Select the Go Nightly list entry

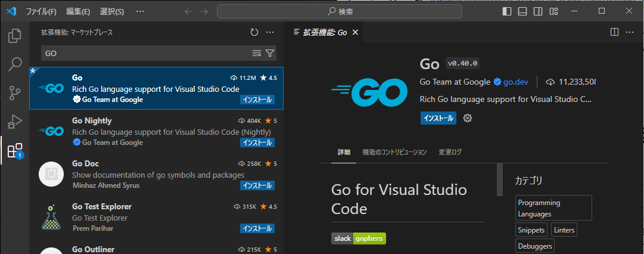click(x=157, y=132)
